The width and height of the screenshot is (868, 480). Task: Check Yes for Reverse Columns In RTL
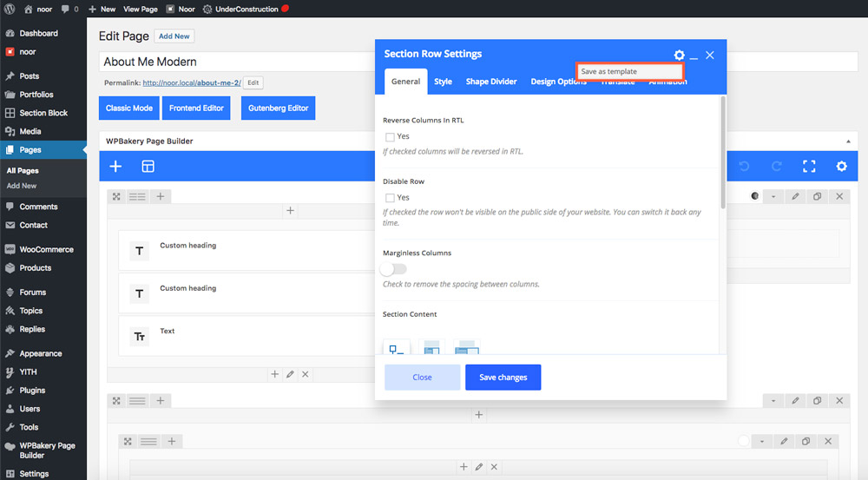coord(390,137)
